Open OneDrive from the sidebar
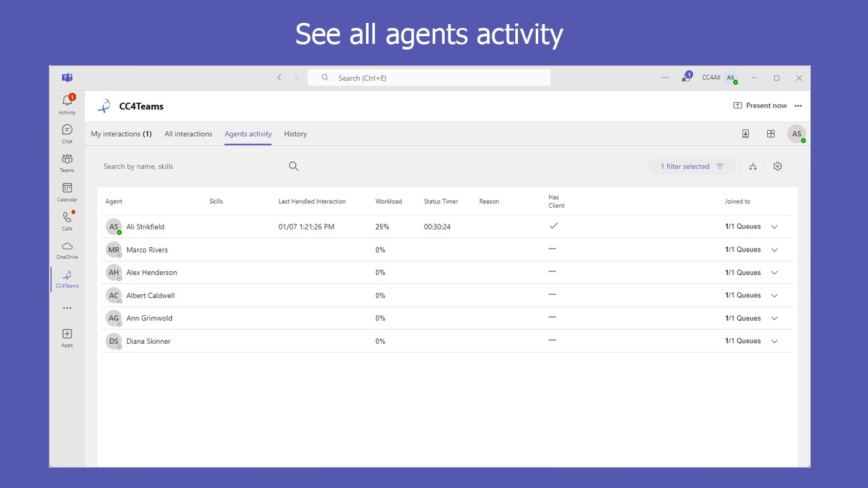The image size is (868, 488). point(67,250)
